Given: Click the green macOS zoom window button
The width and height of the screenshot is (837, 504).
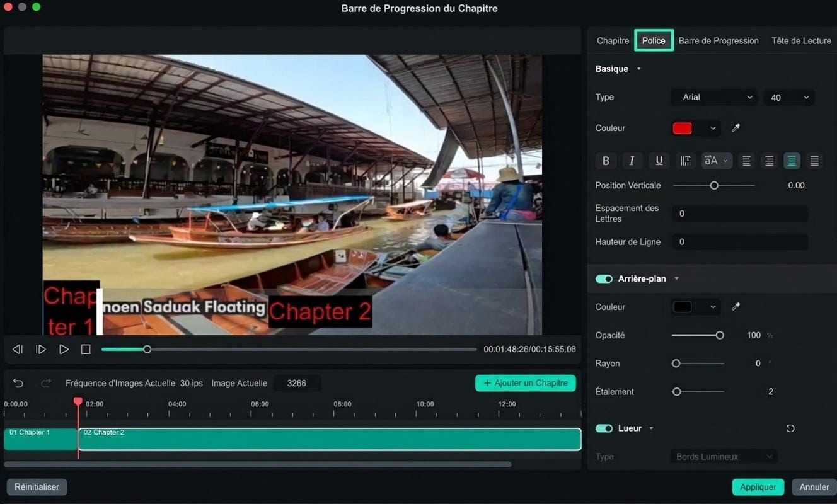Looking at the screenshot, I should pos(37,7).
